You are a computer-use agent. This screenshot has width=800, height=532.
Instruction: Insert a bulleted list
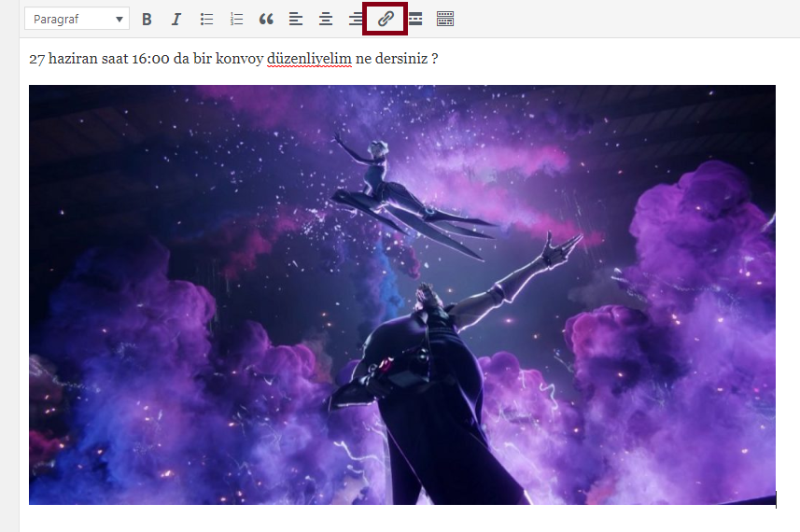coord(206,20)
